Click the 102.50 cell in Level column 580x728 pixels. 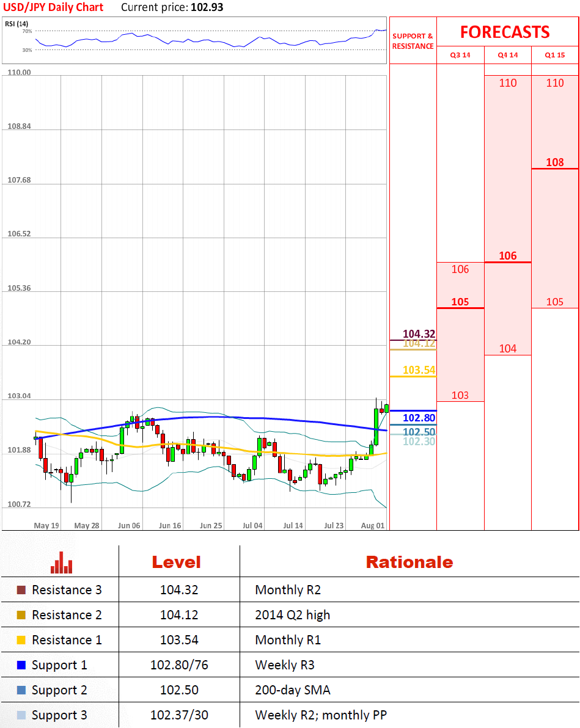[179, 690]
